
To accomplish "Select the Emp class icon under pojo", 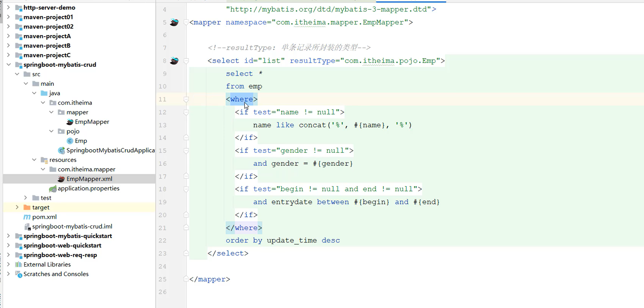I will (x=70, y=141).
